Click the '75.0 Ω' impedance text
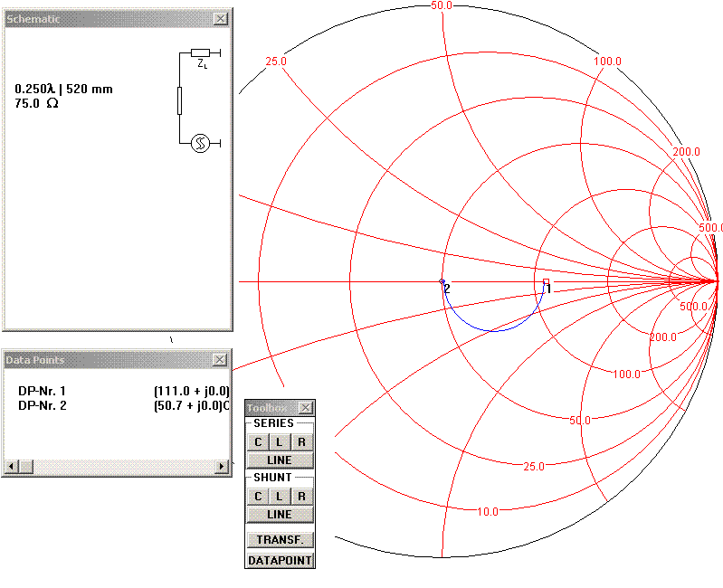The height and width of the screenshot is (588, 723). coord(36,103)
